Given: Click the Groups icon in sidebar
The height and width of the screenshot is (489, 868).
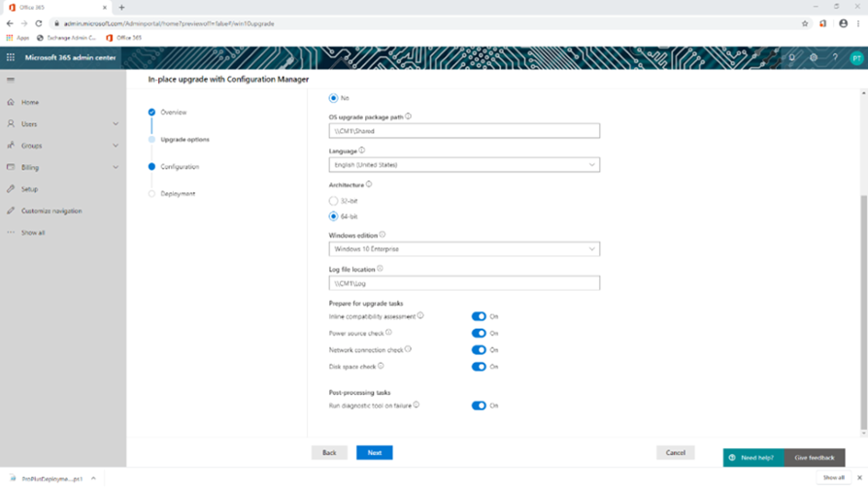Looking at the screenshot, I should coord(11,146).
